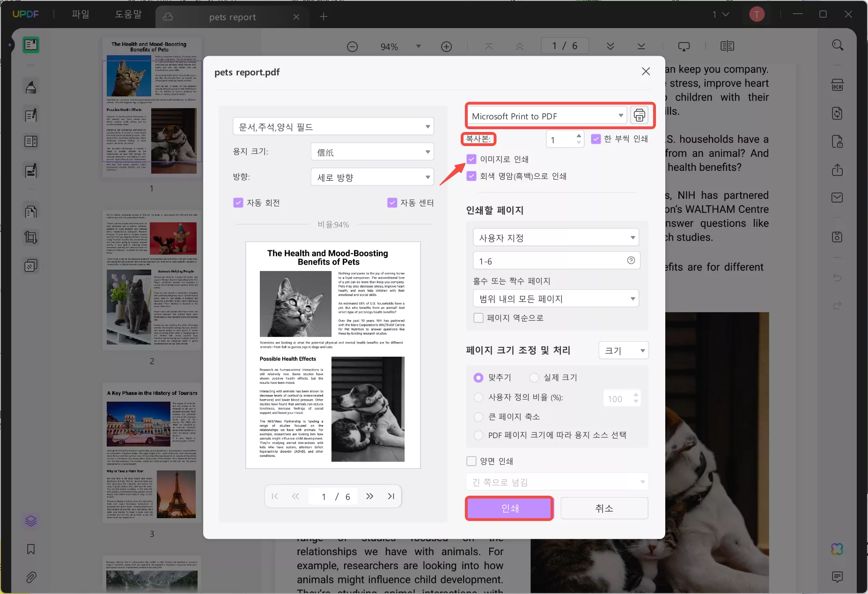Viewport: 868px width, 594px height.
Task: Uncheck 이미지로 인쇄 checkbox
Action: coord(471,159)
